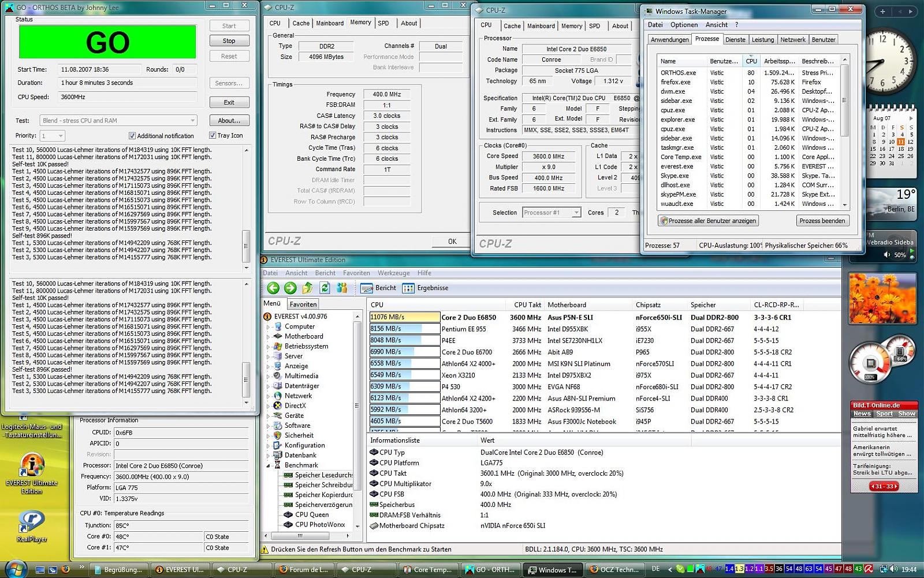Screen dimensions: 924x578
Task: Click Prozess beenden in Task-Manager
Action: (822, 221)
